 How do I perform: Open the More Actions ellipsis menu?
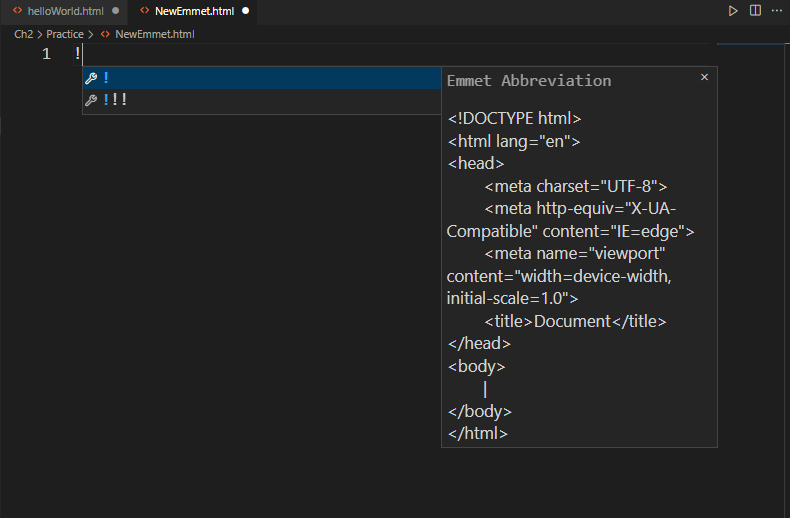777,11
